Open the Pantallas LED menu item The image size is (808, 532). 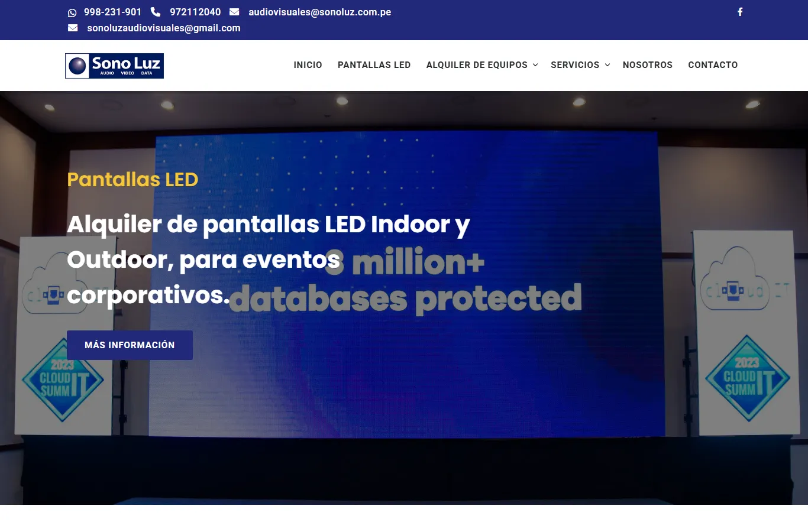tap(374, 65)
